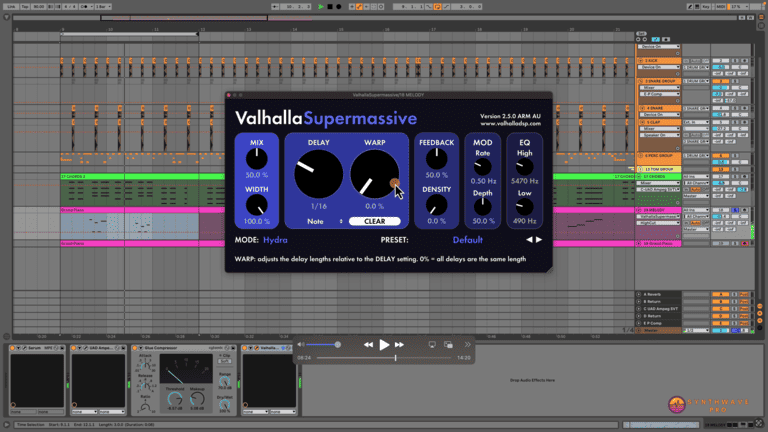Screen dimensions: 768x432
Task: Toggle the Soft clip button in Glue Compressor
Action: click(x=225, y=361)
